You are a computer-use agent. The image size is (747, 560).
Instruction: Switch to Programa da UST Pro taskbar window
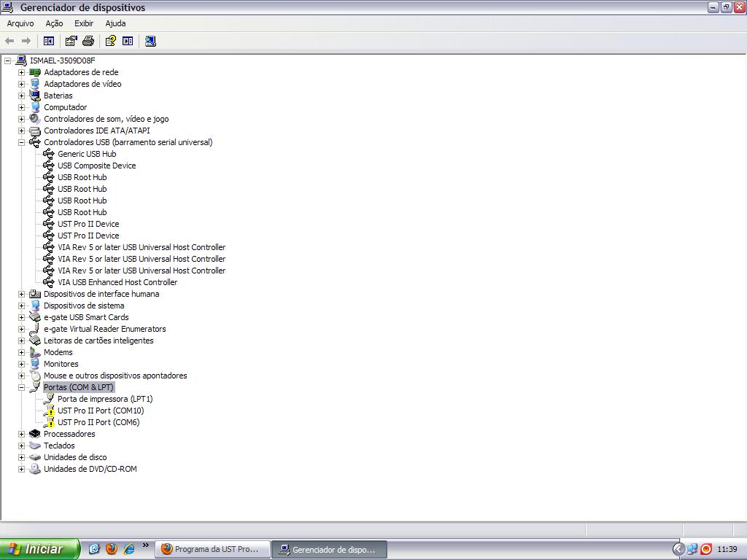[212, 549]
